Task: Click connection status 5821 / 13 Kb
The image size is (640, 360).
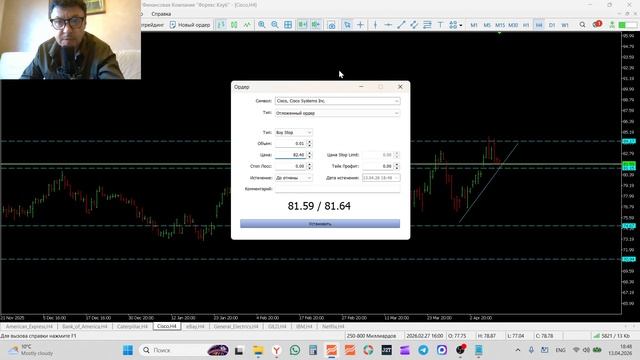Action: (x=611, y=336)
